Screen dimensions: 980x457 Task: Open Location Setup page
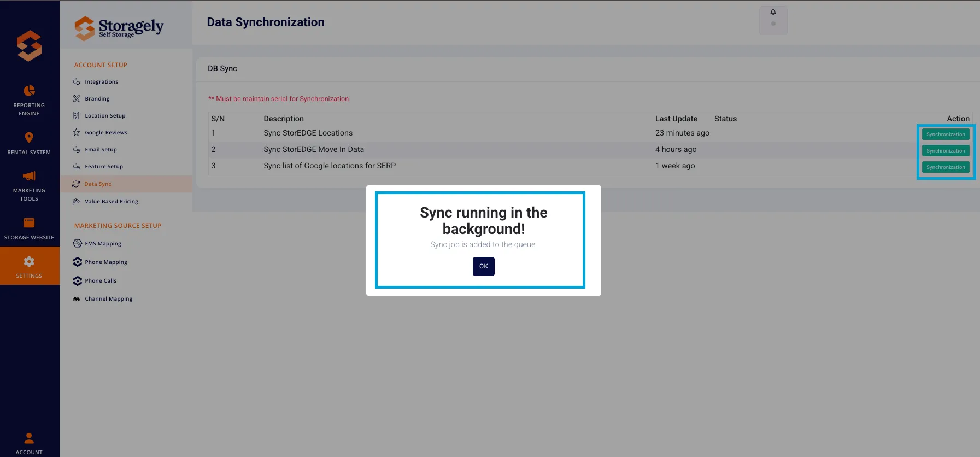pos(105,116)
